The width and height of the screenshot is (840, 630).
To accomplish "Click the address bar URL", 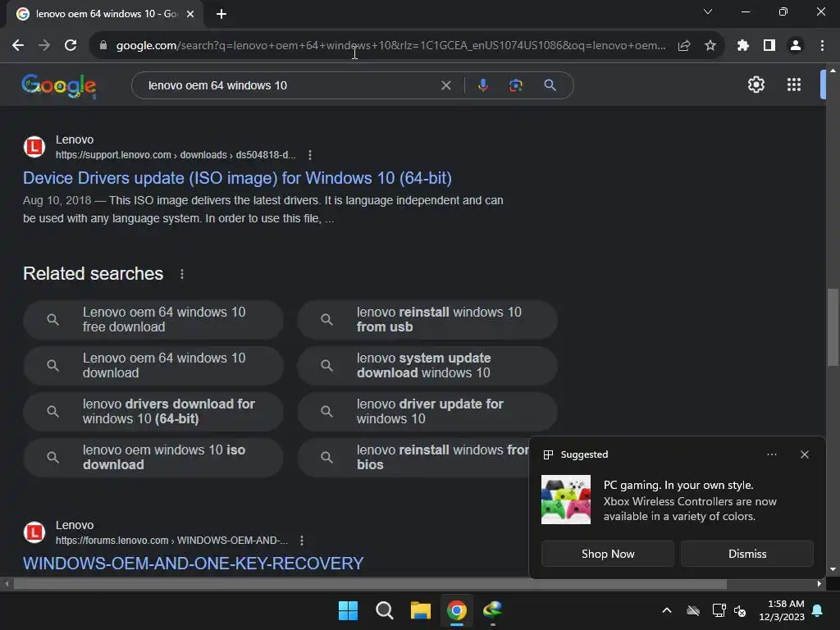I will pos(390,46).
